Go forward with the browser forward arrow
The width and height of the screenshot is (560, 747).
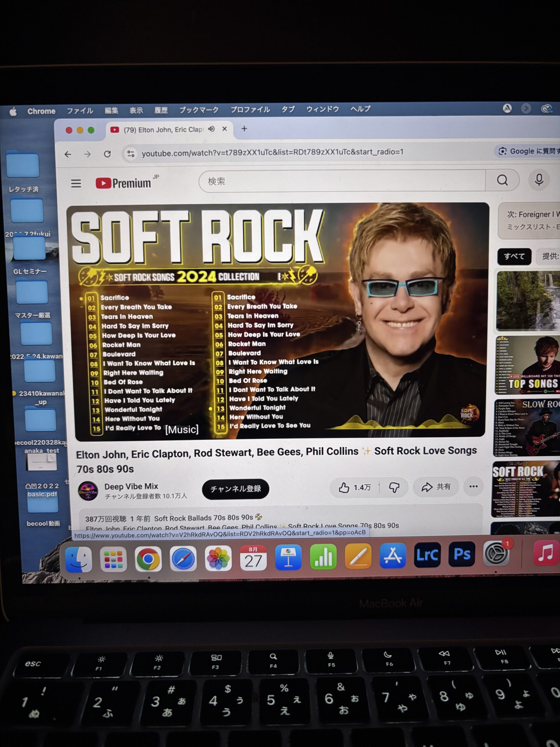click(x=88, y=154)
